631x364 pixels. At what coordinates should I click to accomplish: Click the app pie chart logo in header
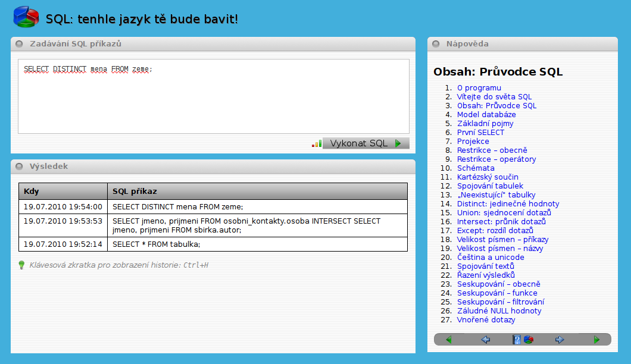click(x=26, y=17)
